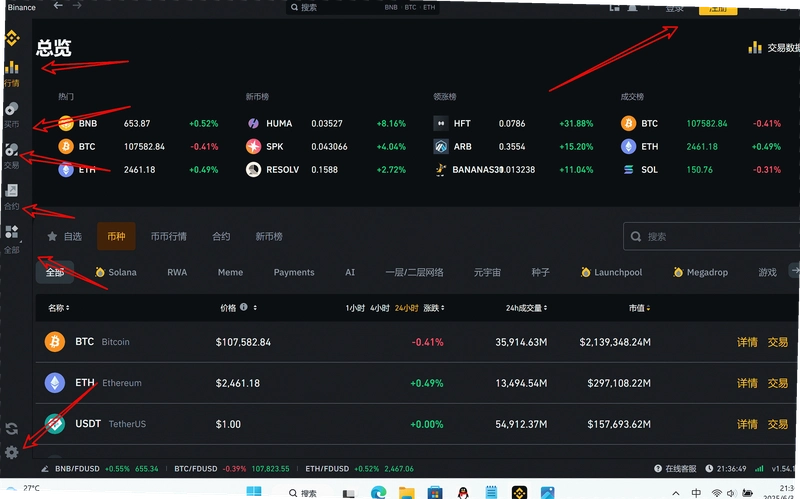The height and width of the screenshot is (499, 800).
Task: Go forward with the right arrow
Action: (x=77, y=6)
